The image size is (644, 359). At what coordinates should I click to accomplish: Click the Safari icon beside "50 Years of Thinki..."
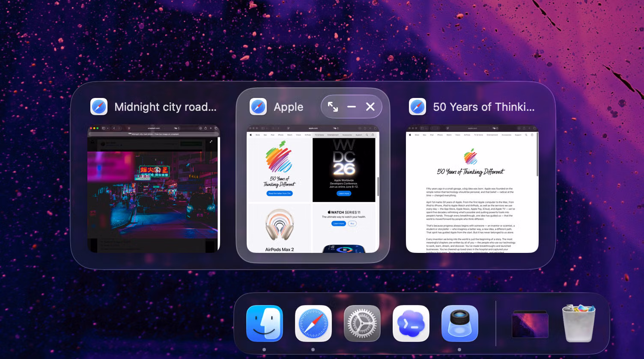click(417, 107)
